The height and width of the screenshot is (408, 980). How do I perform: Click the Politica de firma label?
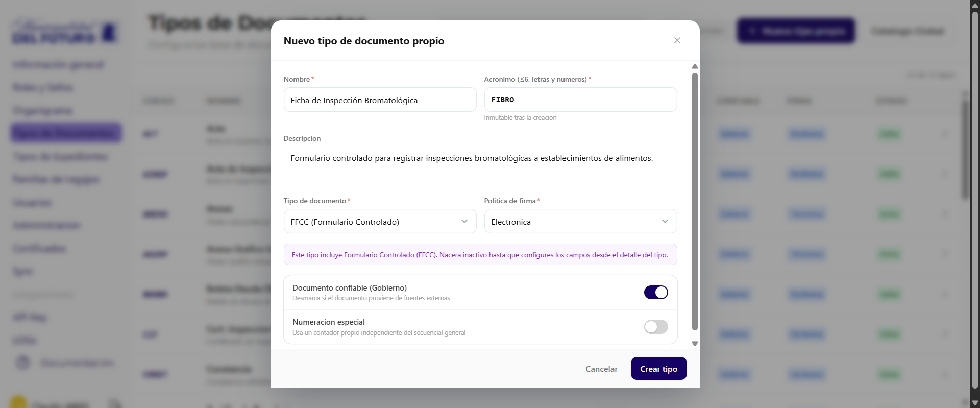pos(510,201)
